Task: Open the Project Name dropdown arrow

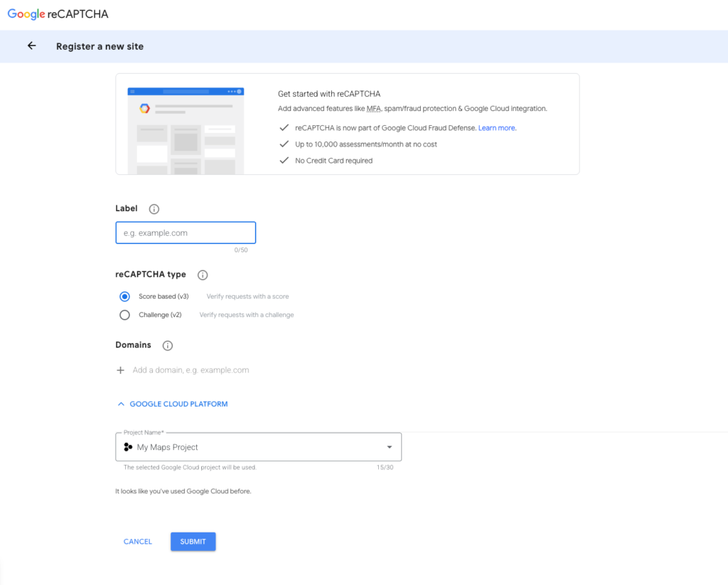Action: (390, 446)
